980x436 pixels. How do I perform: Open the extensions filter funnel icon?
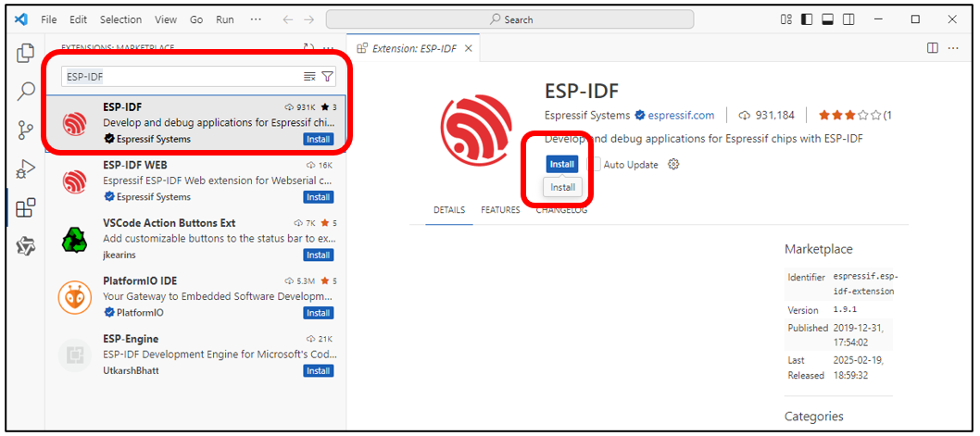click(328, 76)
